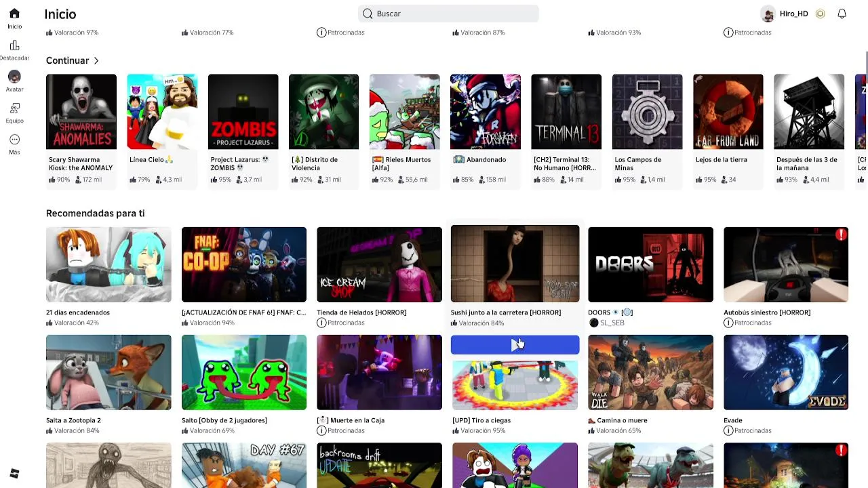Click Valoración 94% under FNAF CO-OP

coord(212,323)
